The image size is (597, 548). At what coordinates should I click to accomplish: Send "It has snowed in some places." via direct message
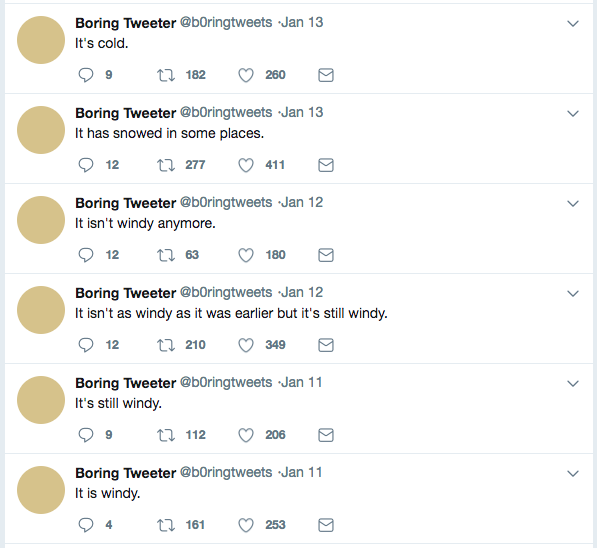[326, 165]
